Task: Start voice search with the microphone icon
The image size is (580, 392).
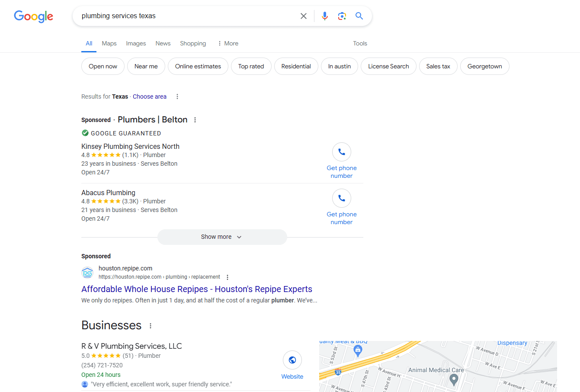Action: tap(325, 16)
